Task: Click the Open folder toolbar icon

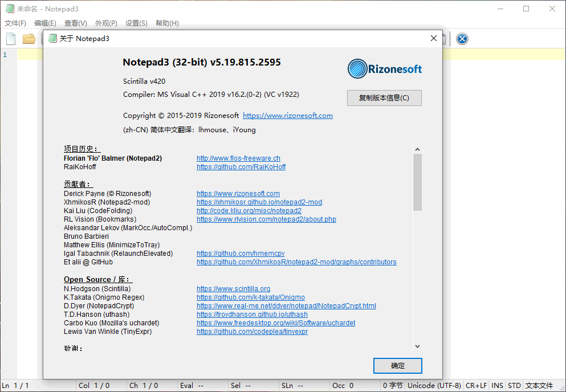Action: (29, 39)
